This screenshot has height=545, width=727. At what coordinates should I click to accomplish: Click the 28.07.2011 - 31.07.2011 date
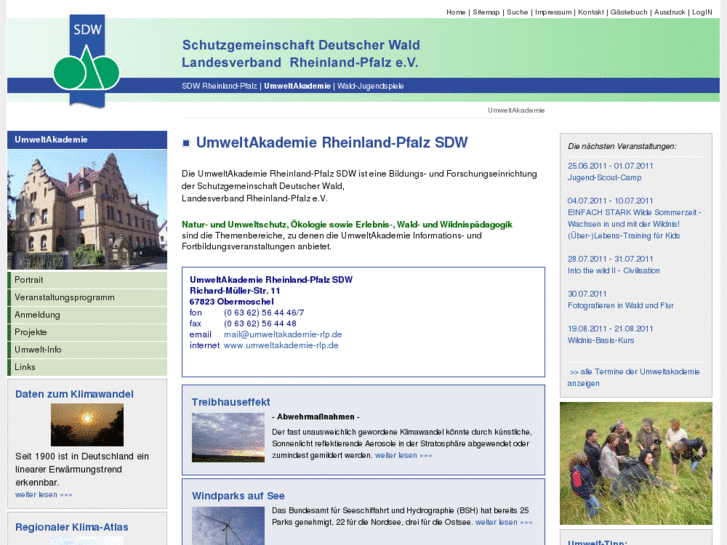pyautogui.click(x=610, y=259)
